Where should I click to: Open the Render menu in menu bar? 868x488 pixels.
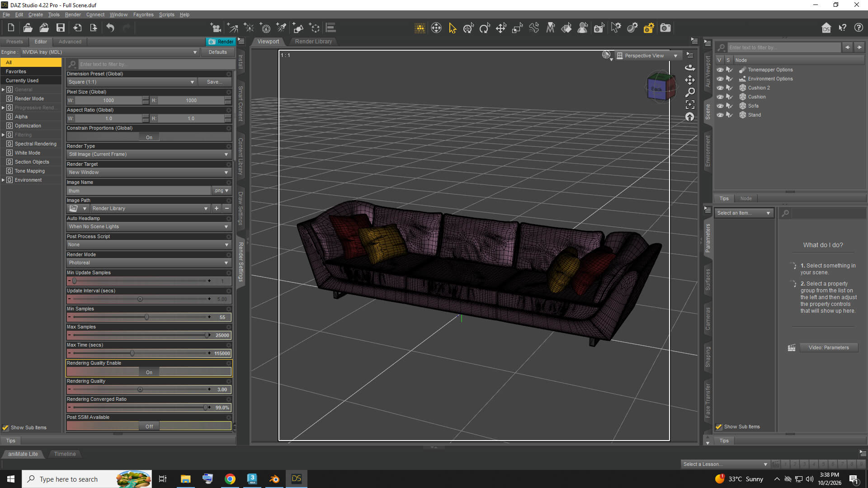tap(73, 14)
